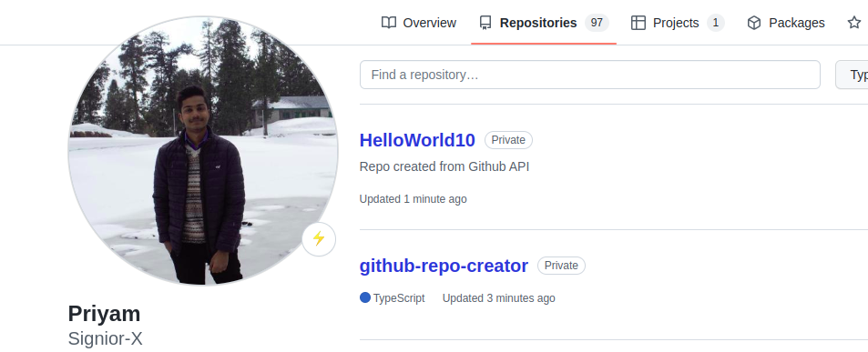Select the Repositories tab
This screenshot has height=352, width=868.
544,23
